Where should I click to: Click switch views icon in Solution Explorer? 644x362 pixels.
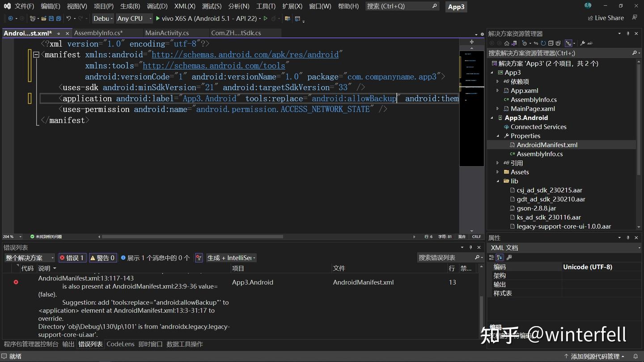[514, 43]
